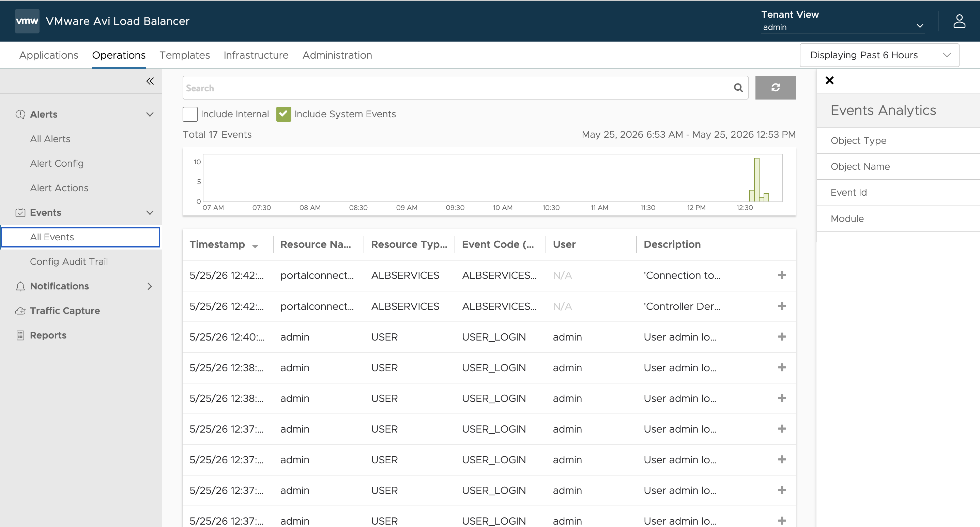Click the Timestamp sort arrow

[x=255, y=246]
